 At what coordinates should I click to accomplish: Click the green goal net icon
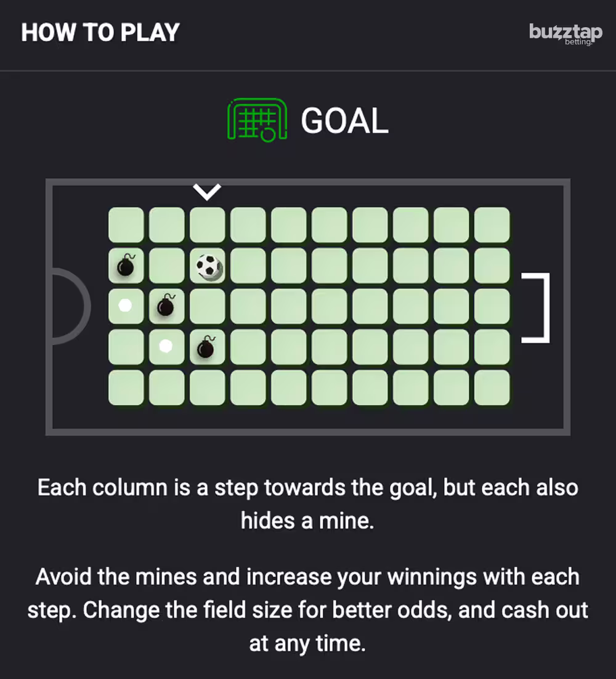tap(257, 120)
